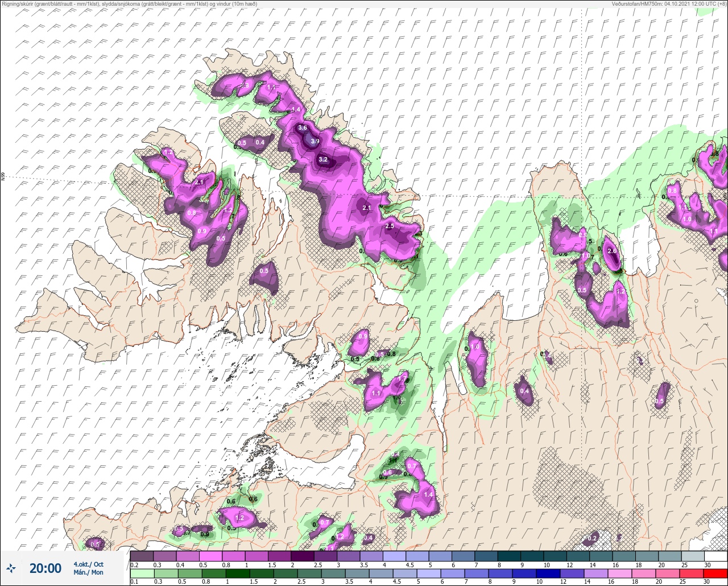Pick upper legend swatch between 0.2 and 0.3
The height and width of the screenshot is (586, 728).
pyautogui.click(x=142, y=555)
